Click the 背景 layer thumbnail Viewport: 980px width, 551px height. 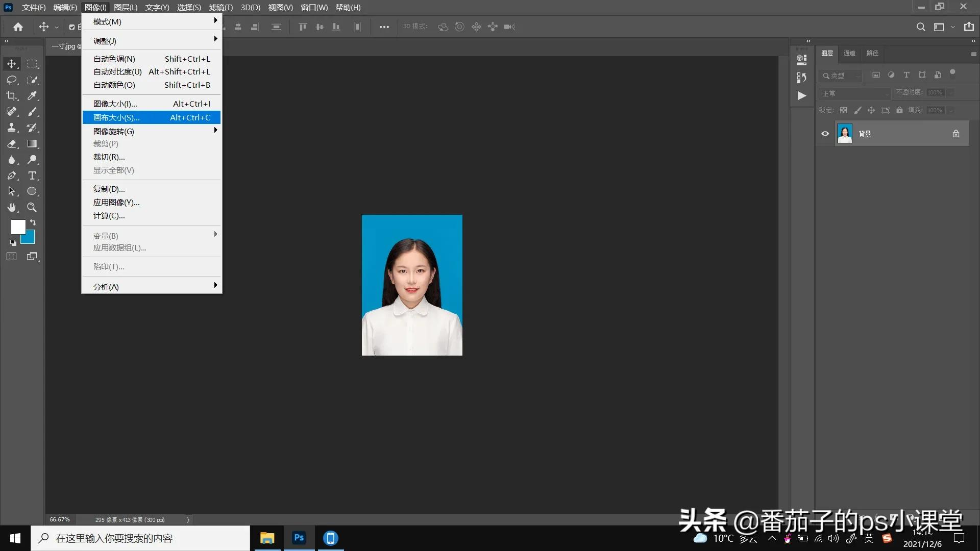[845, 133]
